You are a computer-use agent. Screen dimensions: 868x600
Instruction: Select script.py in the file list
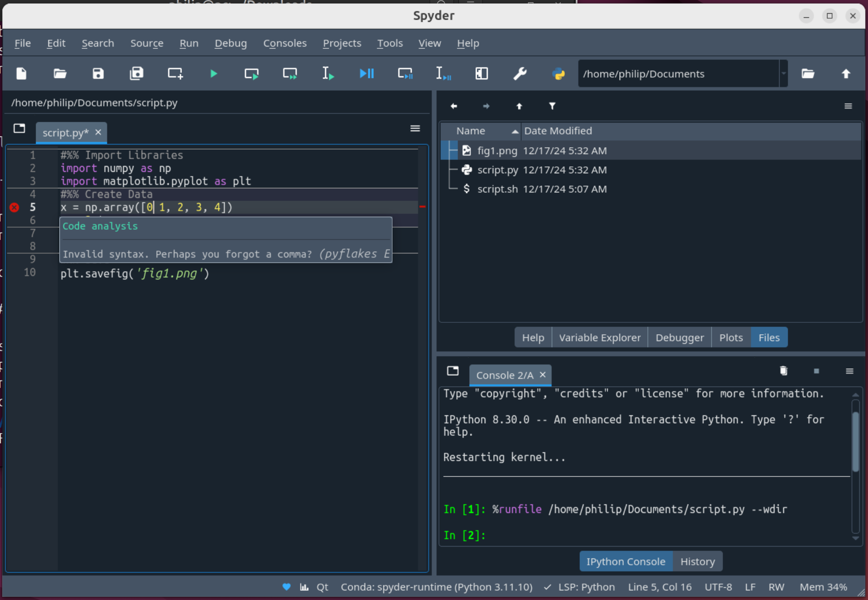(651, 170)
